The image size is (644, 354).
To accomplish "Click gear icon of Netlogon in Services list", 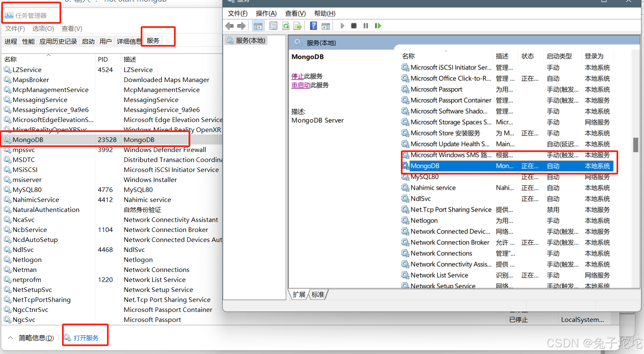I will point(405,220).
